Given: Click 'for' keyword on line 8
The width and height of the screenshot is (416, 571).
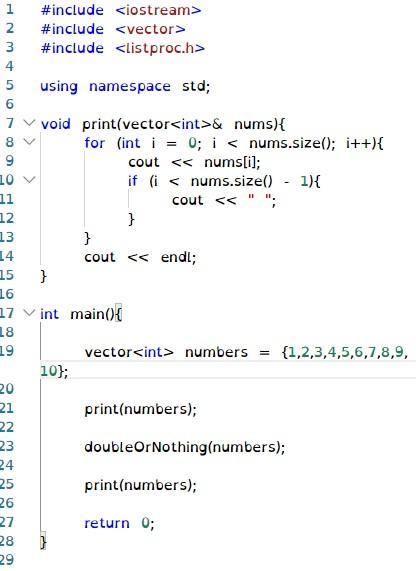Looking at the screenshot, I should [x=95, y=143].
